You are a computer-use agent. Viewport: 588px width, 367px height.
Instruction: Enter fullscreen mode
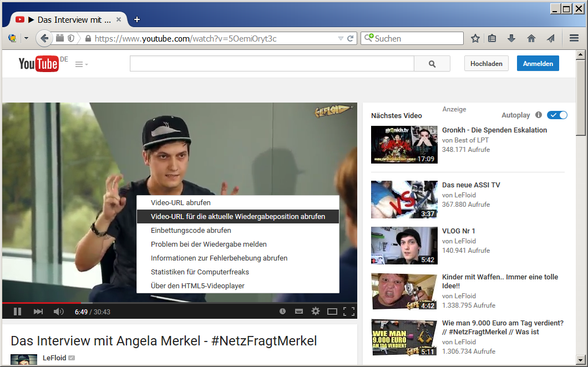(349, 312)
